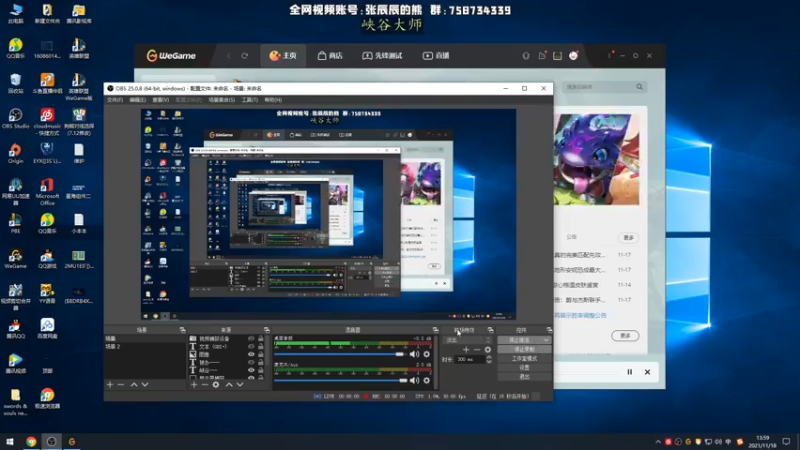
Task: Open Chrome from the taskbar
Action: point(31,442)
